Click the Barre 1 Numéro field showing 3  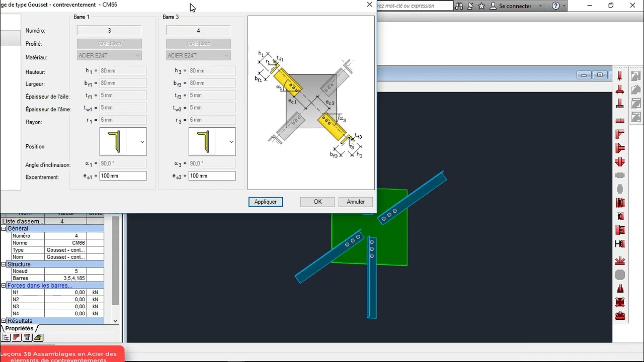coord(109,31)
